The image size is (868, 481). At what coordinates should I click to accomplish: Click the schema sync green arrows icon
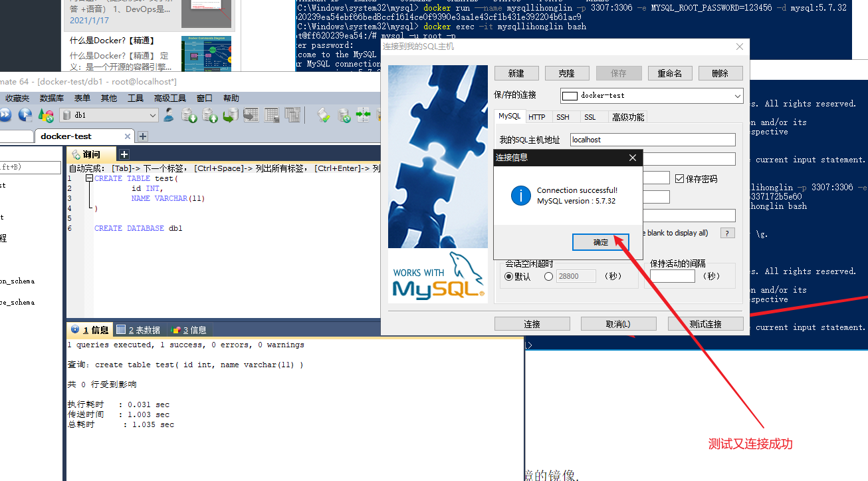[363, 115]
